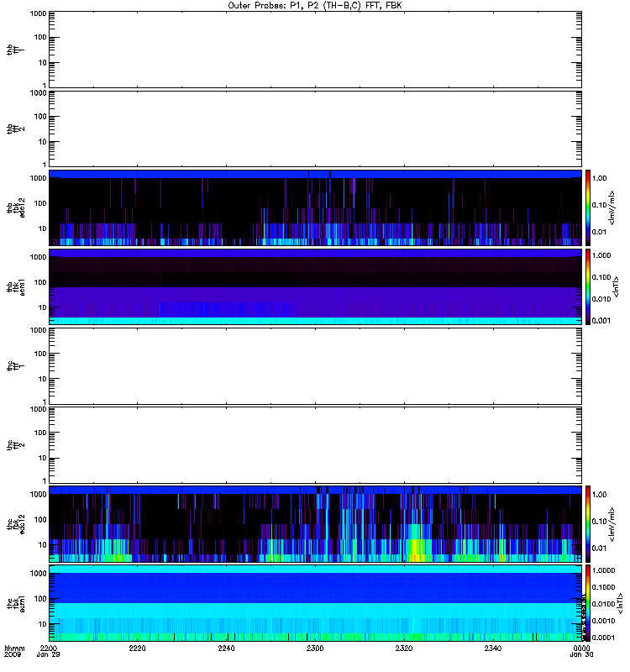This screenshot has height=672, width=630.
Task: Click the 0.001 value on thb scm1 colorbar
Action: (x=601, y=320)
